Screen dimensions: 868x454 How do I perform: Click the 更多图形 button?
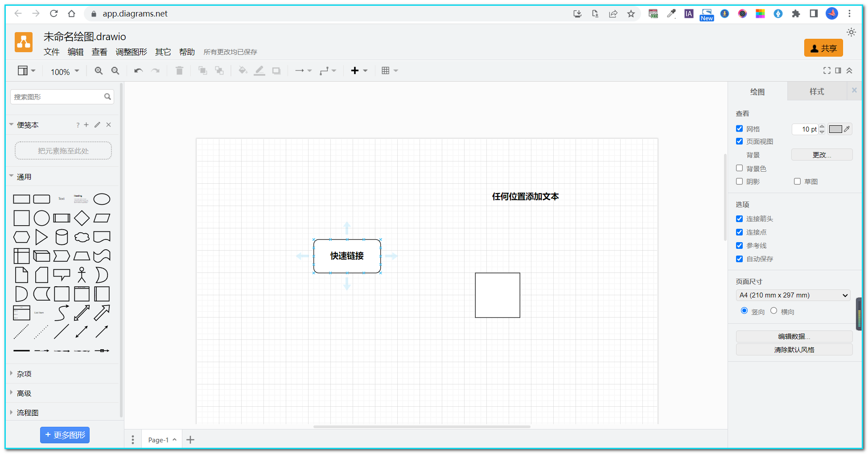(65, 435)
